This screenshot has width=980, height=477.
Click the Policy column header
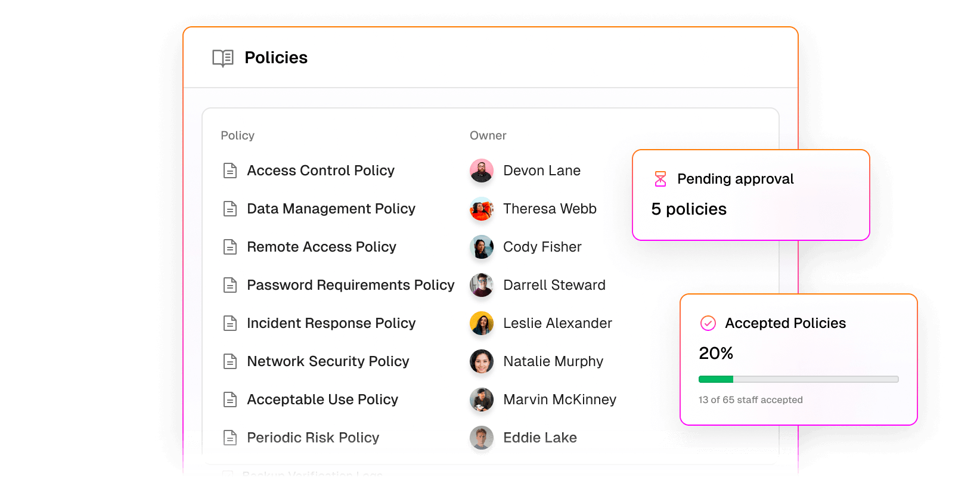[x=238, y=135]
